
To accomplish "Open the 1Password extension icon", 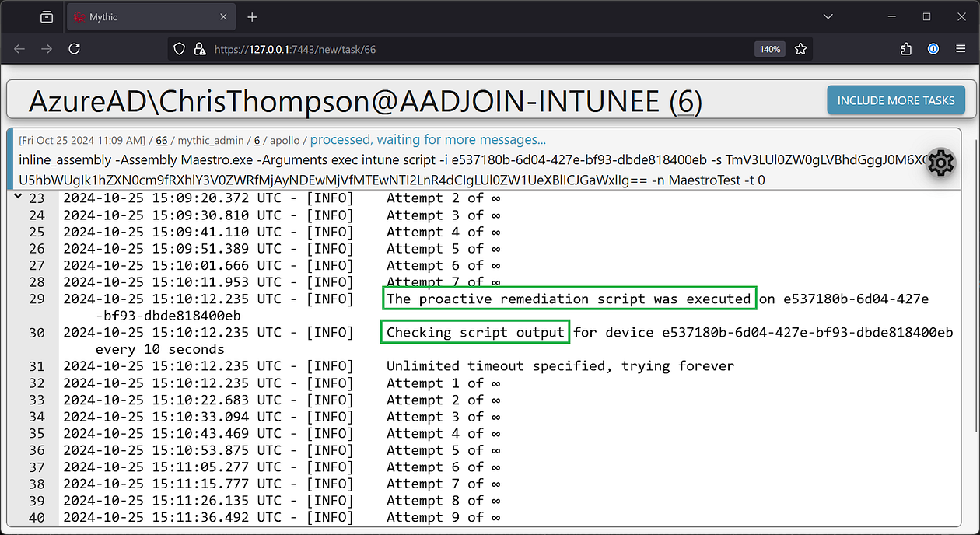I will click(x=933, y=49).
